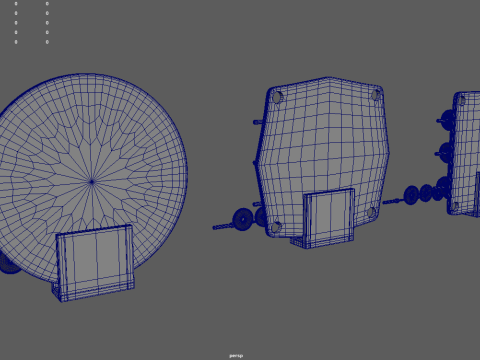Click the persp camera label
Image resolution: width=480 pixels, height=360 pixels.
click(x=236, y=356)
